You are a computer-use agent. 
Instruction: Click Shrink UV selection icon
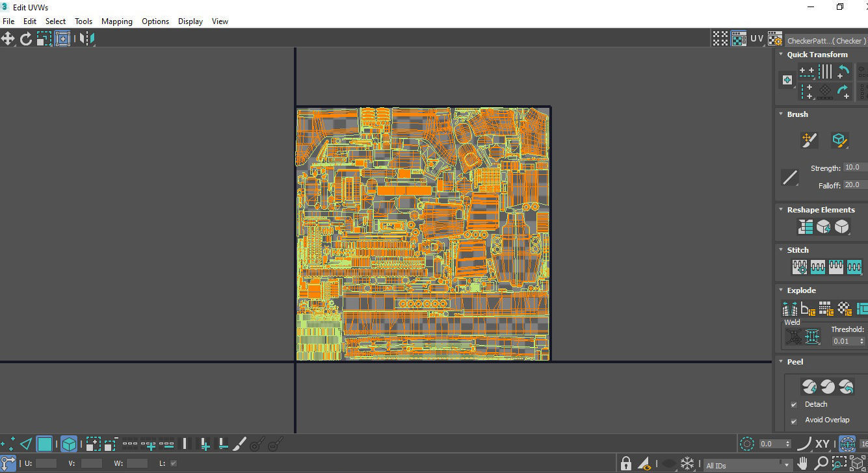(x=111, y=444)
